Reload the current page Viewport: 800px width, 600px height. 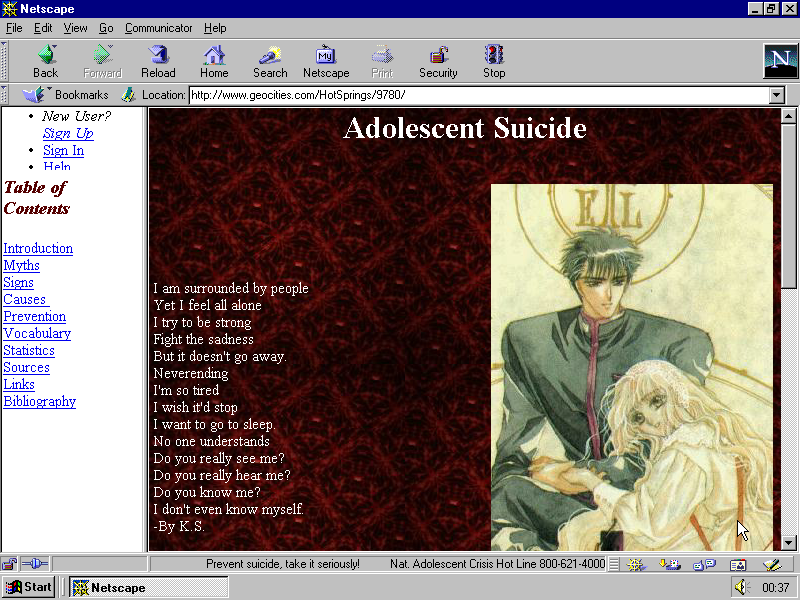[x=158, y=61]
